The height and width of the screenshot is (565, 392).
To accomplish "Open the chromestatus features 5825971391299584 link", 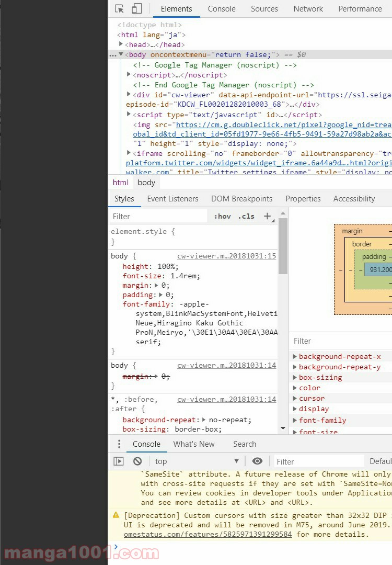I will [207, 534].
